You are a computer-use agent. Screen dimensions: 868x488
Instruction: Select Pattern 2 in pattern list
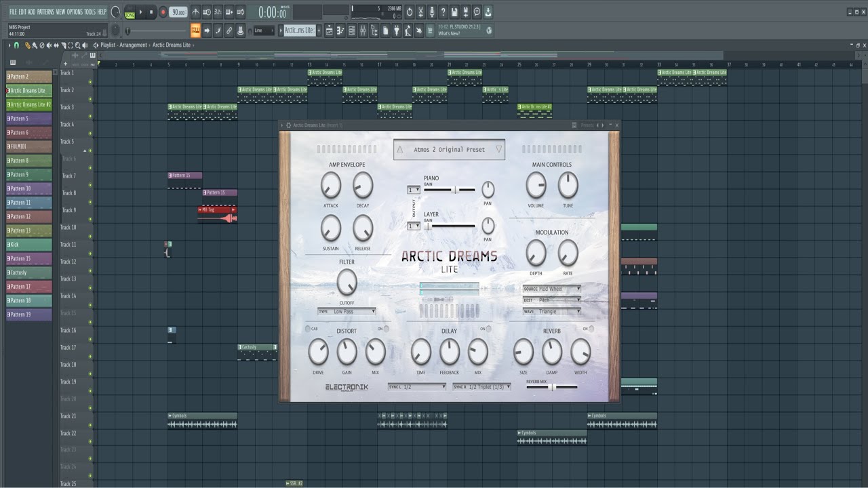click(29, 77)
